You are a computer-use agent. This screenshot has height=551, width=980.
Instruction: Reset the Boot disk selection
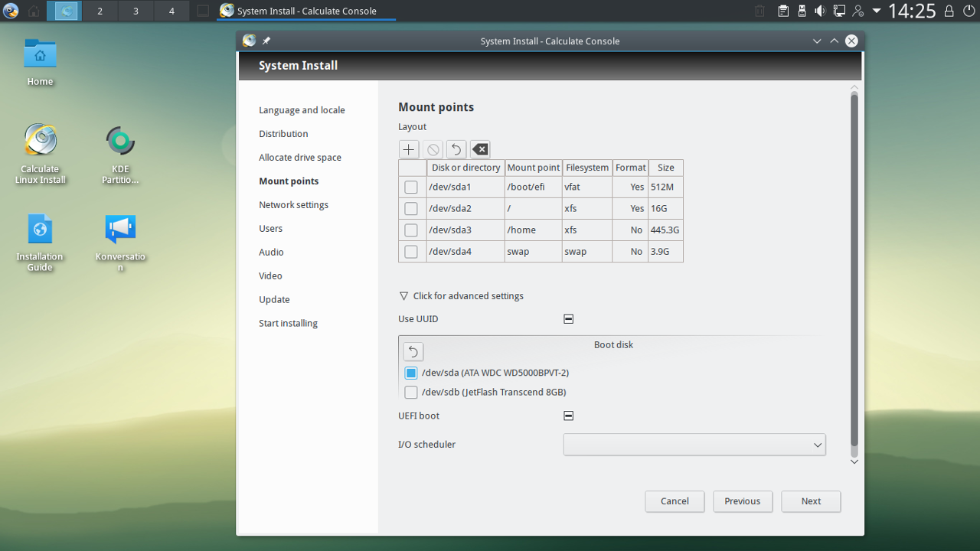pyautogui.click(x=413, y=351)
